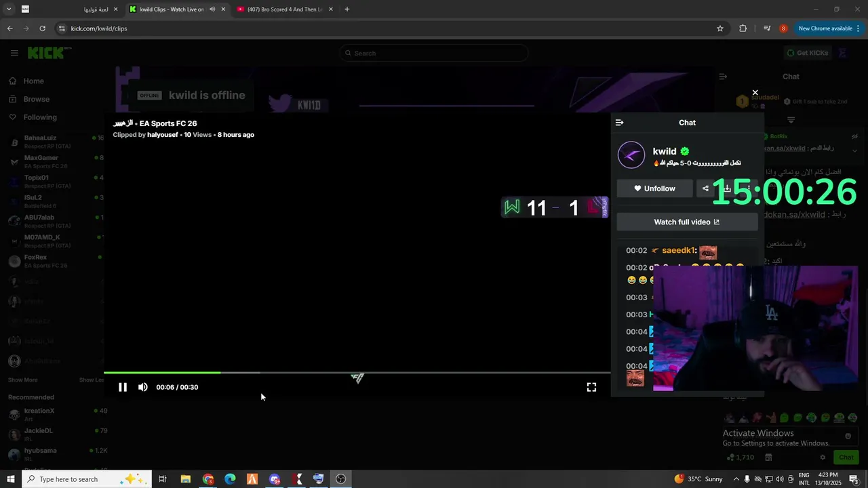This screenshot has width=868, height=488.
Task: Open Windows notification center
Action: pos(854,479)
